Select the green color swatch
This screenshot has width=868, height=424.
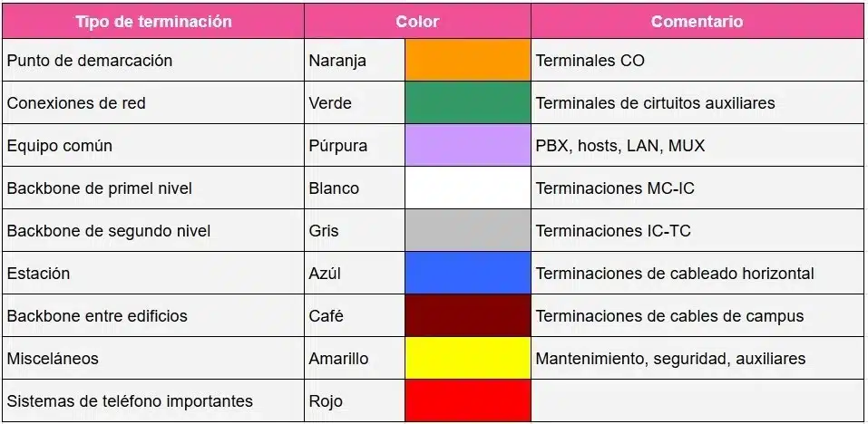pos(467,102)
